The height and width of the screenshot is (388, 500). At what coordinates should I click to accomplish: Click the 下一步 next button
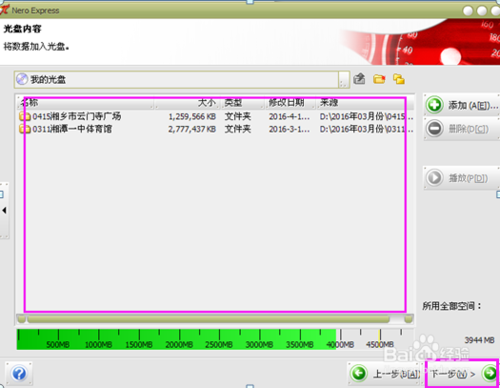pos(462,373)
